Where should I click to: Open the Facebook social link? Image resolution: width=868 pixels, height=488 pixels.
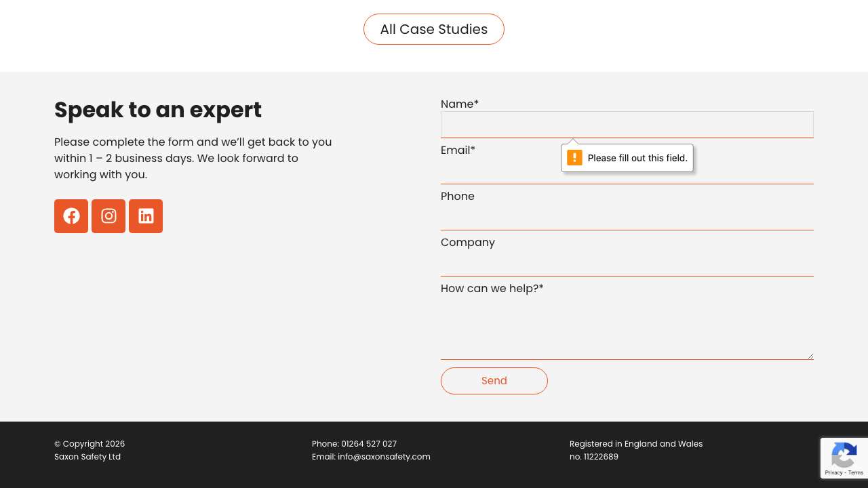[71, 216]
